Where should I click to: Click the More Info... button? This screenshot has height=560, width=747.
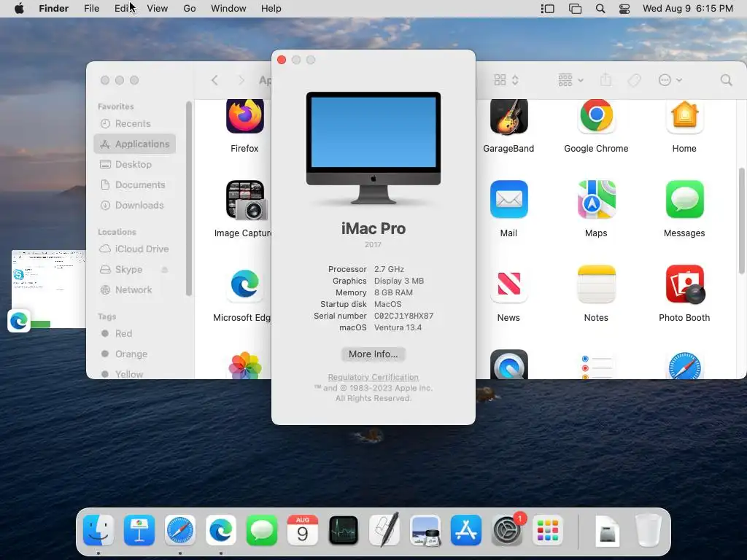tap(373, 354)
